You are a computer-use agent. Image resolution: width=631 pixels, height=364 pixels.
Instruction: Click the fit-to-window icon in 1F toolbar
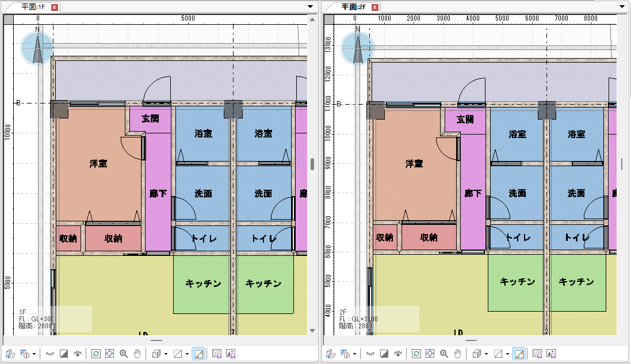pos(109,354)
